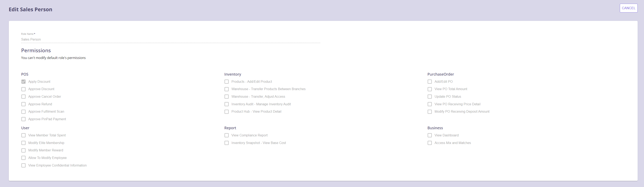644x187 pixels.
Task: Toggle View Compliance Report checkbox
Action: (226, 135)
